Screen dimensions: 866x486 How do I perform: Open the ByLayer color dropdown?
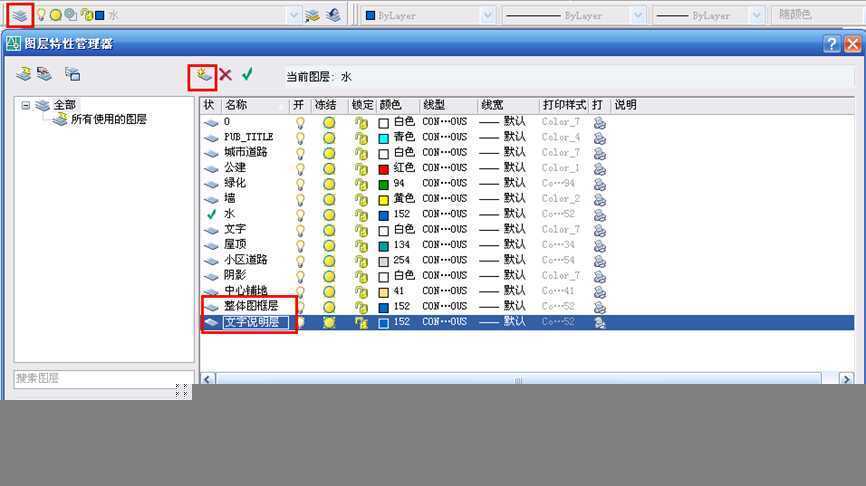[x=487, y=15]
